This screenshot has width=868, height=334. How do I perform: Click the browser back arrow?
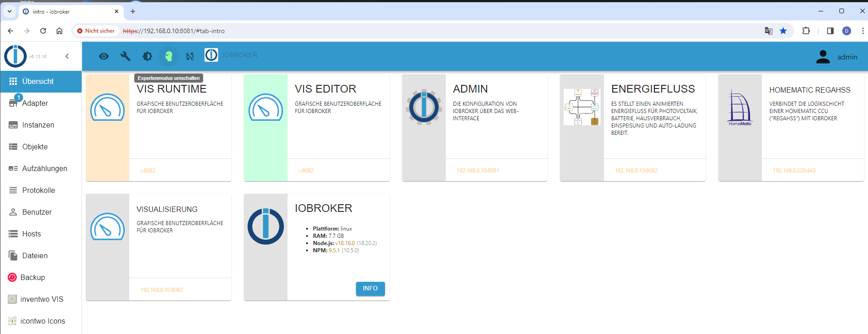[x=10, y=31]
